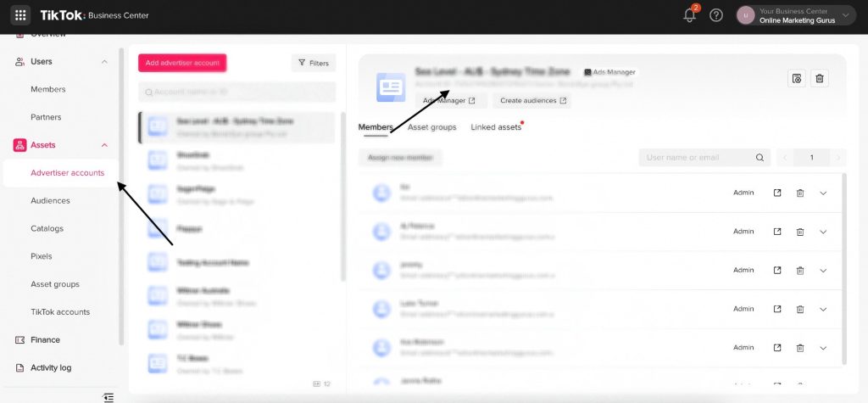
Task: Click Assign new member button
Action: click(x=400, y=158)
